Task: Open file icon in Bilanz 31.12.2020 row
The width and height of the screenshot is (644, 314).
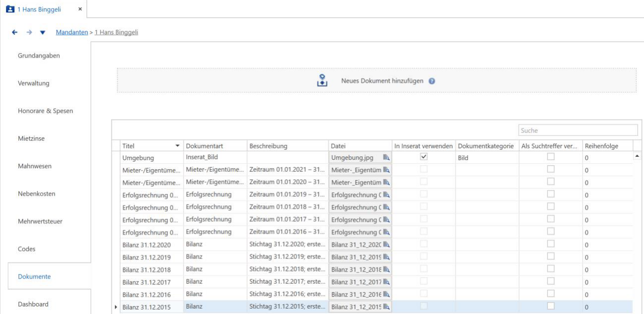Action: pos(386,245)
